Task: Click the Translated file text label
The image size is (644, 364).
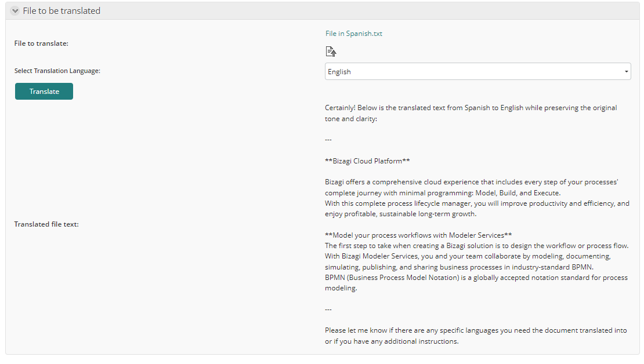Action: pyautogui.click(x=46, y=224)
